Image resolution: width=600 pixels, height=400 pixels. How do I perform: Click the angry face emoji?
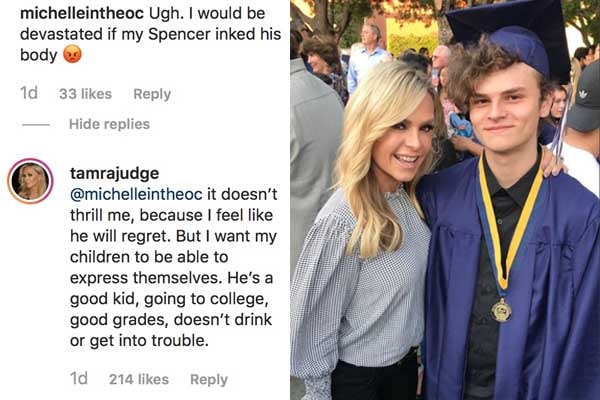pos(72,55)
